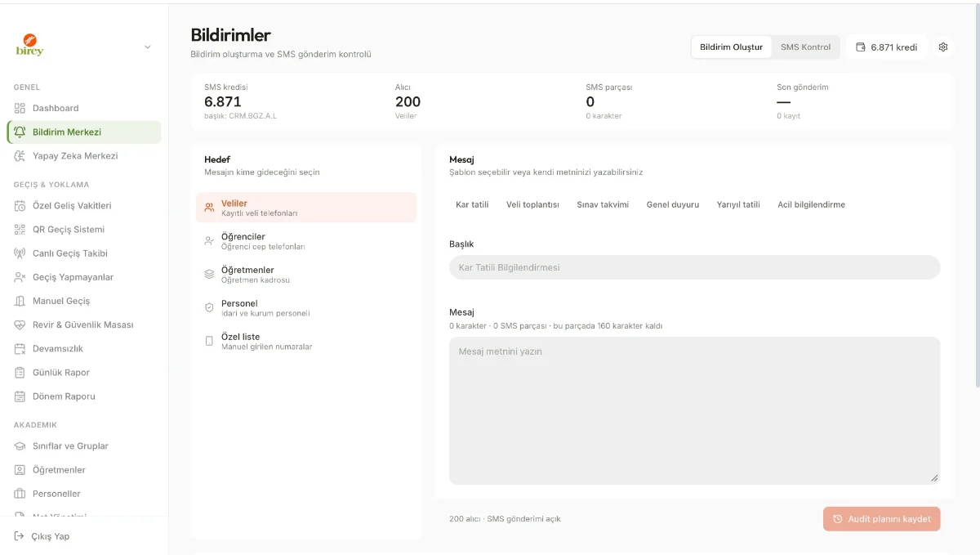
Task: Select Canlı Geçiş Takibi in the sidebar
Action: tap(84, 253)
